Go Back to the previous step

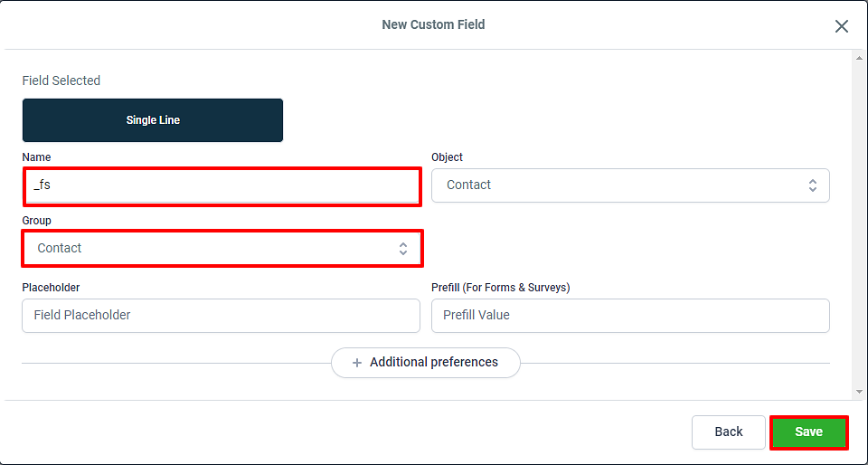[x=729, y=432]
